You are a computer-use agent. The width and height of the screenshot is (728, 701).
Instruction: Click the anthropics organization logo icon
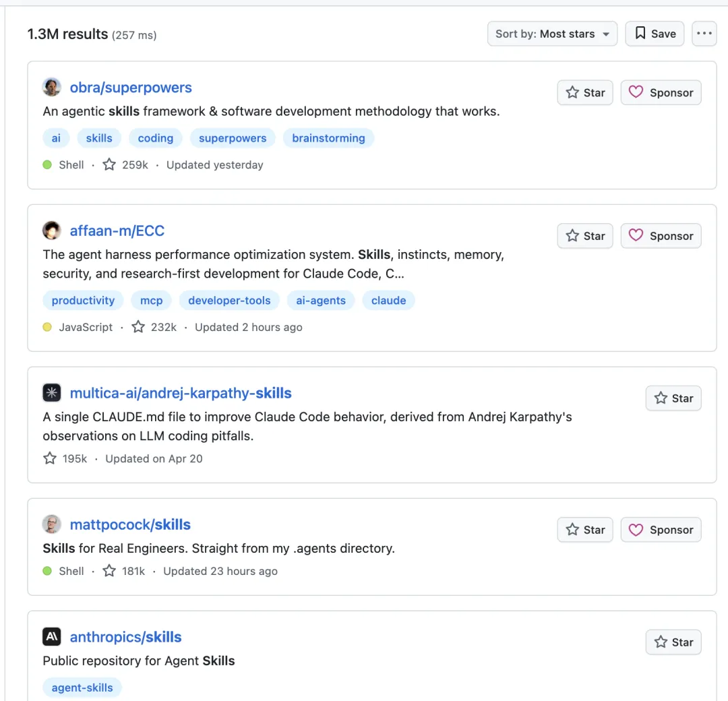(x=51, y=636)
